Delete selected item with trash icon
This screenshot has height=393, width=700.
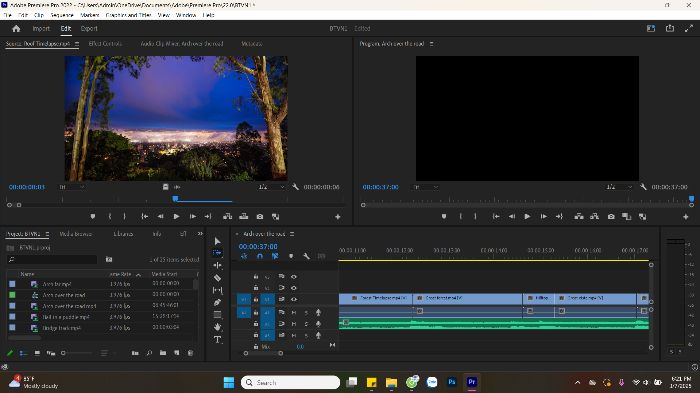[x=190, y=353]
